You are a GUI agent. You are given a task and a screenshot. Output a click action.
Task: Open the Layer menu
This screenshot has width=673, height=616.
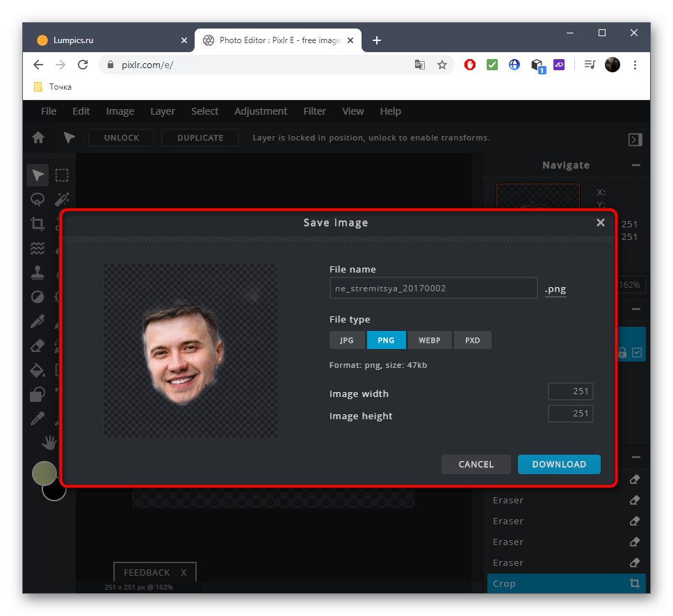point(163,111)
